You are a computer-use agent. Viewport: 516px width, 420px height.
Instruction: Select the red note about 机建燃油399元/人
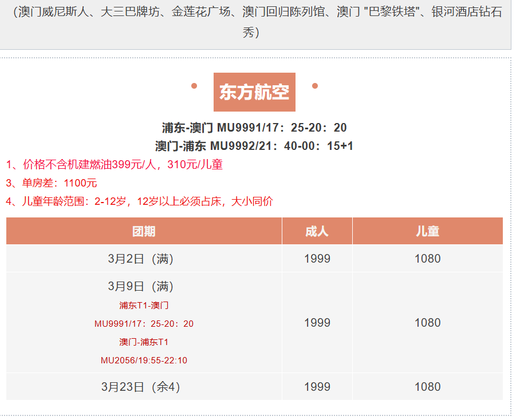coord(114,164)
